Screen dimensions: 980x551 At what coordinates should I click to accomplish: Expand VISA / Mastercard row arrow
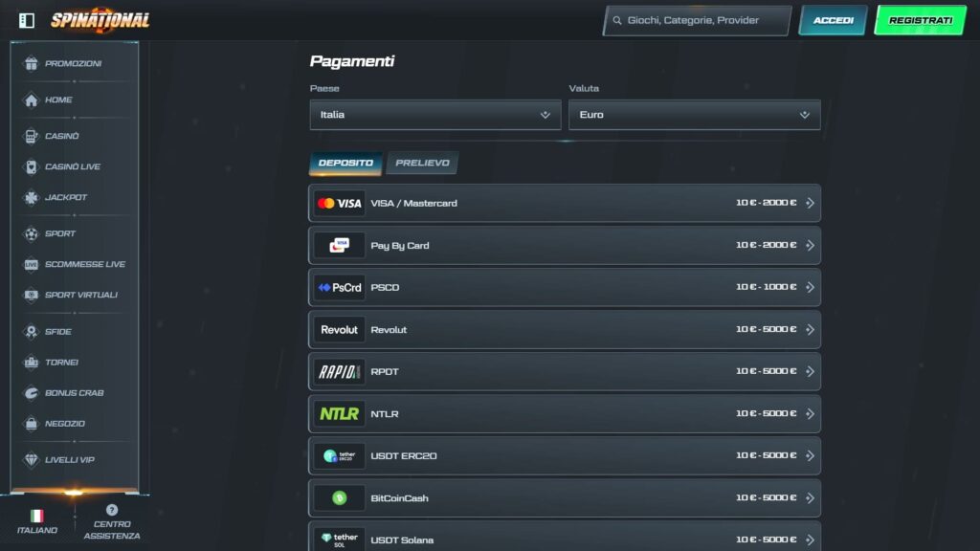click(810, 203)
